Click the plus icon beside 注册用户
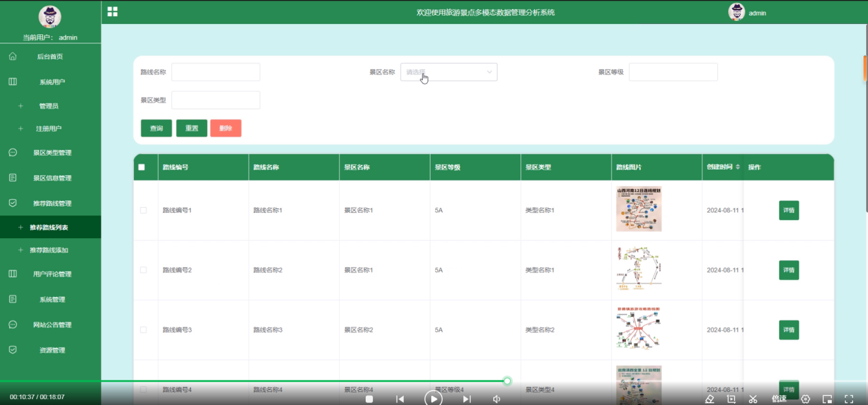The width and height of the screenshot is (868, 405). point(21,129)
